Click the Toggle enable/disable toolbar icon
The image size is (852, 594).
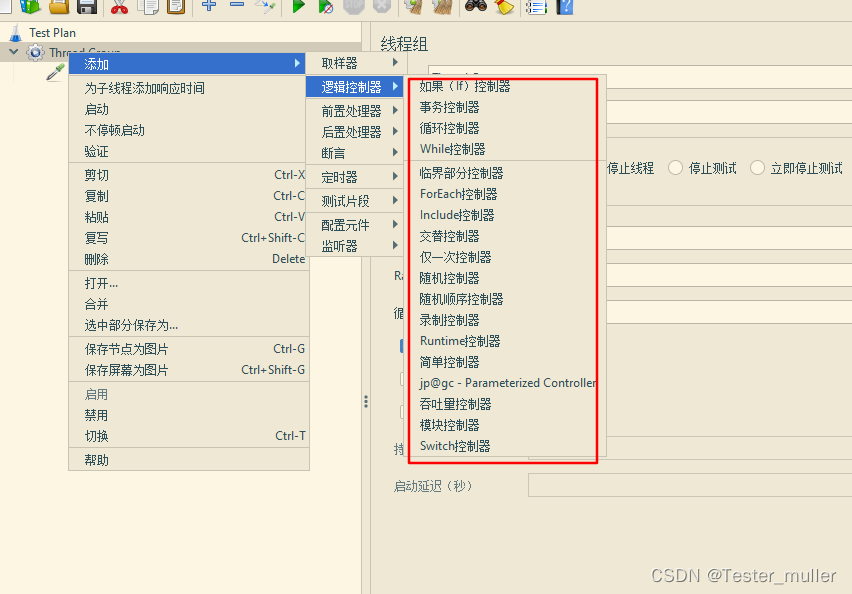pos(265,5)
